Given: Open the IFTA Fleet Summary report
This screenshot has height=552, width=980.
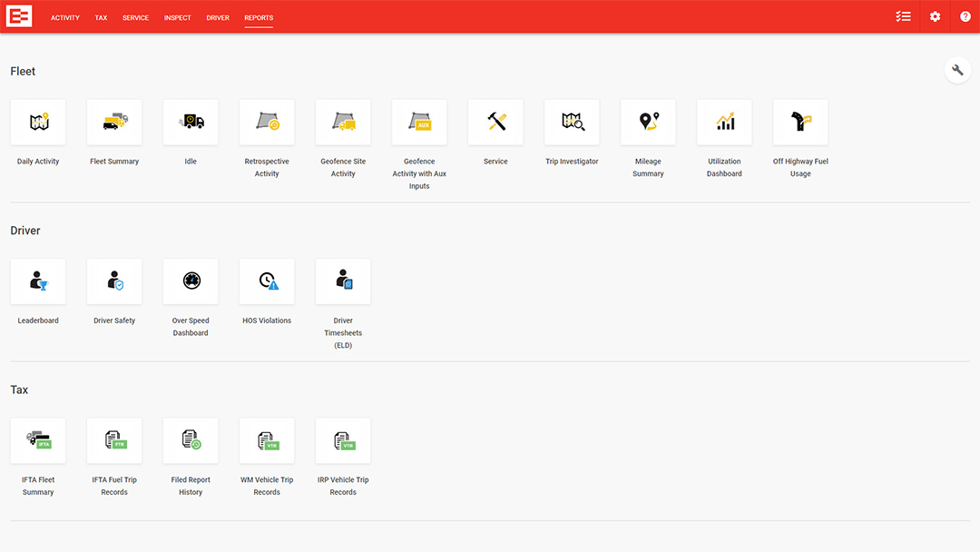Looking at the screenshot, I should pos(38,441).
